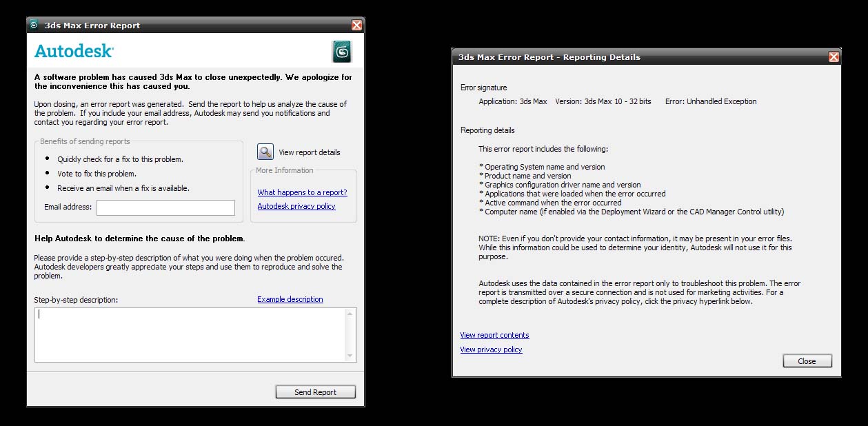This screenshot has width=868, height=426.
Task: Click into the Step-by-step description text box
Action: (190, 334)
